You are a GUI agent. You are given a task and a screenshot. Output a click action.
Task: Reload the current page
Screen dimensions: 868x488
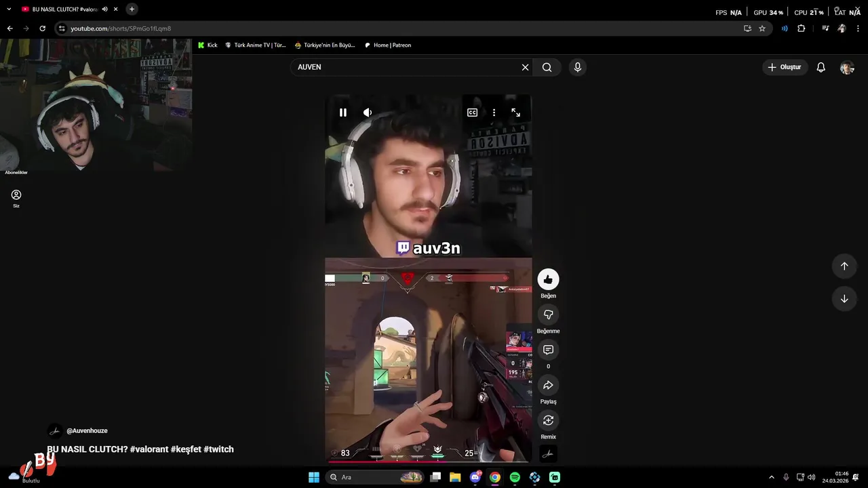tap(42, 28)
